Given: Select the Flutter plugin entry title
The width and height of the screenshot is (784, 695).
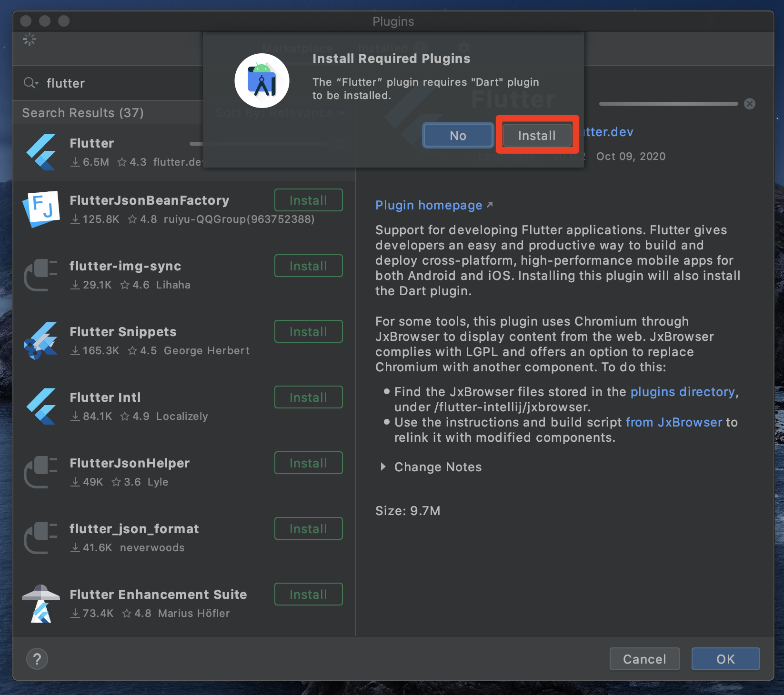Looking at the screenshot, I should click(x=91, y=143).
